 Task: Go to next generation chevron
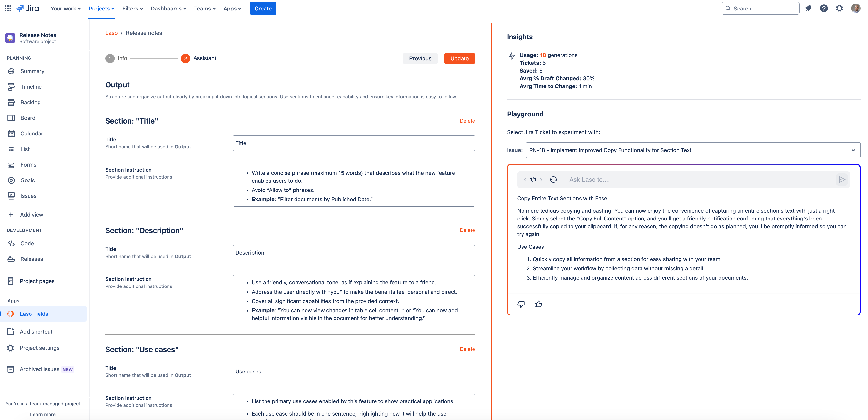(x=541, y=180)
